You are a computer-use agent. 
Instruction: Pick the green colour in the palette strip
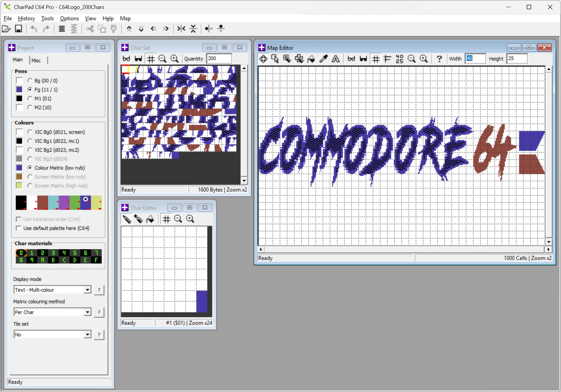75,203
